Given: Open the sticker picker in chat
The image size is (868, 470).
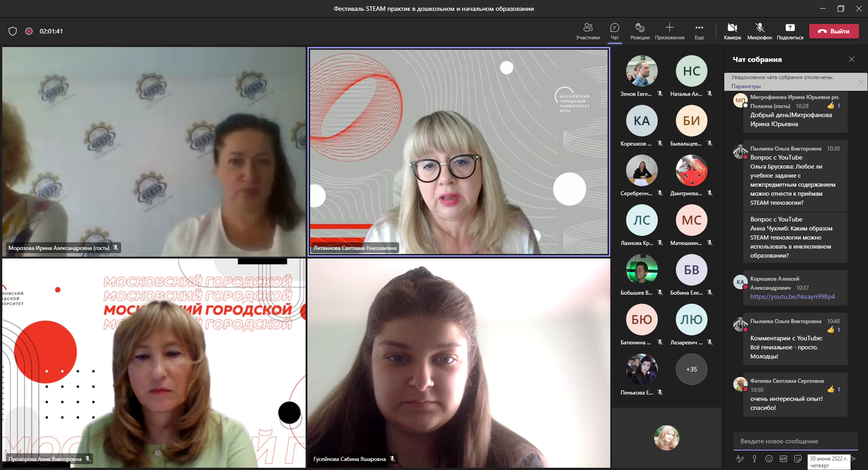Looking at the screenshot, I should tap(798, 459).
